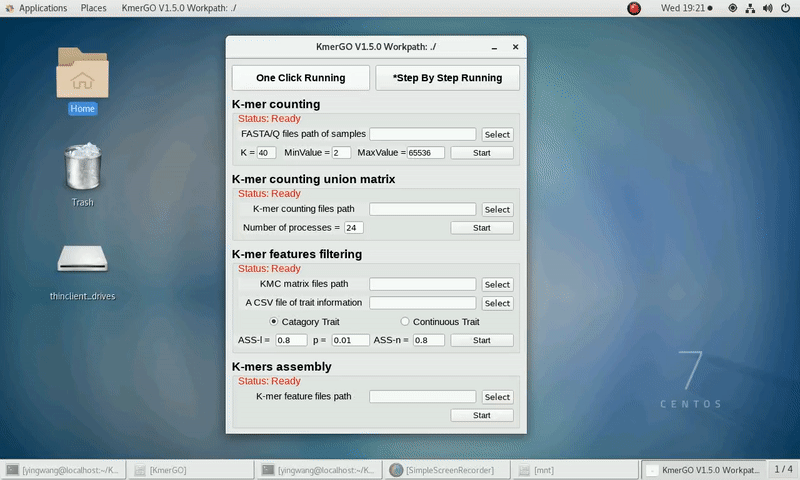
Task: Select the K-mer feature files path
Action: click(497, 397)
